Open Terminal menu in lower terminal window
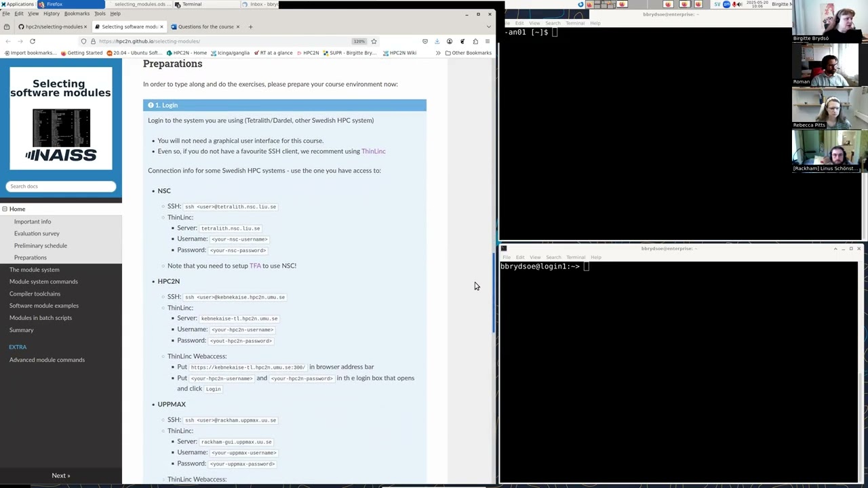868x488 pixels. tap(575, 258)
